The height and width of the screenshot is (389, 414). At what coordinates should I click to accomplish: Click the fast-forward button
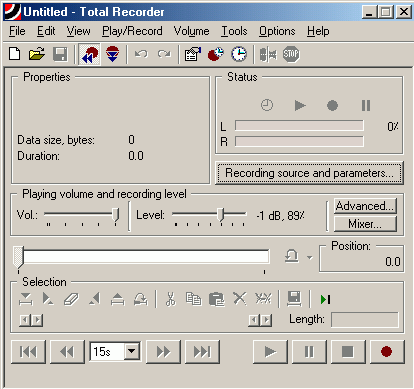point(163,352)
